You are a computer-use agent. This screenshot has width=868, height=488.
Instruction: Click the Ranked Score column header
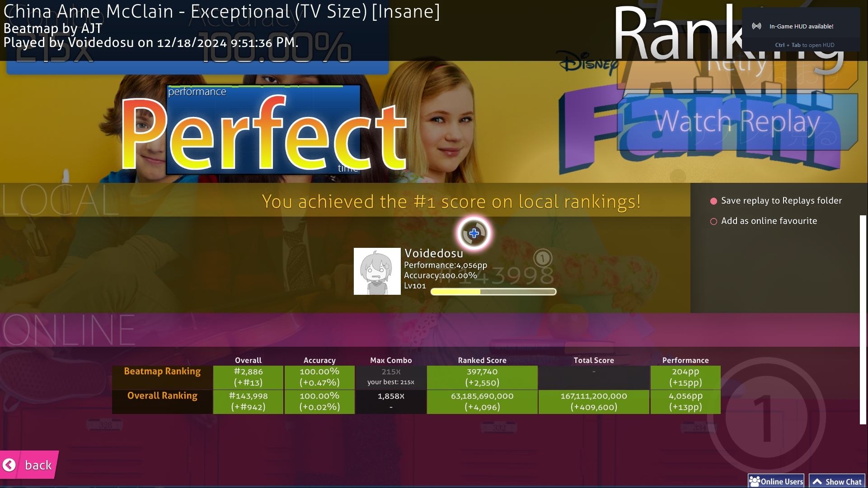[x=482, y=360]
